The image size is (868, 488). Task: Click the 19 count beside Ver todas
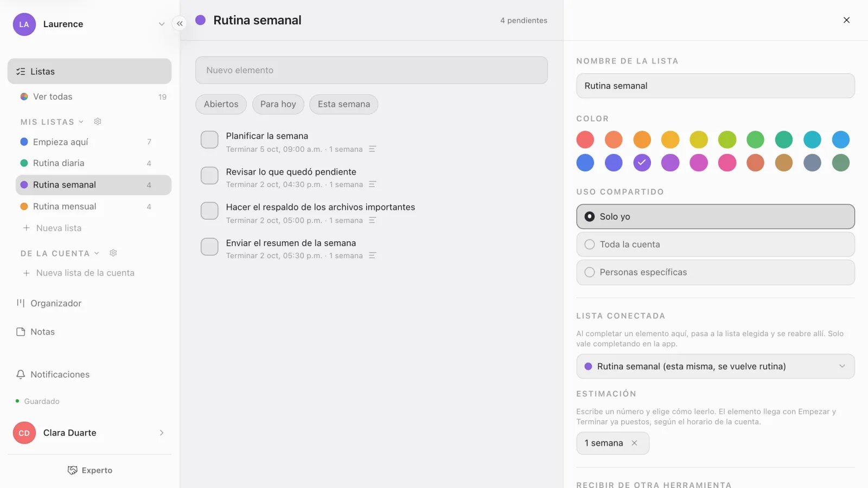point(162,97)
